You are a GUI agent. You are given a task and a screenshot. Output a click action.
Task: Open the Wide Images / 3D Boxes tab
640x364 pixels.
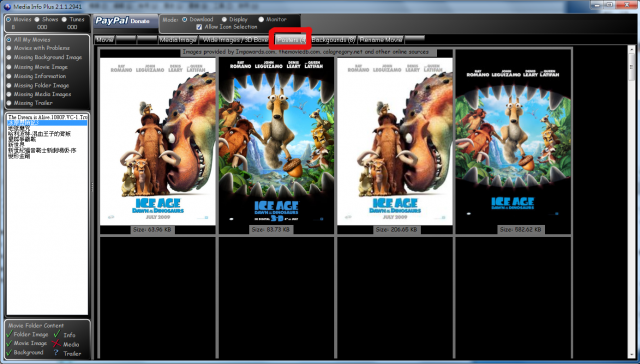[x=236, y=40]
